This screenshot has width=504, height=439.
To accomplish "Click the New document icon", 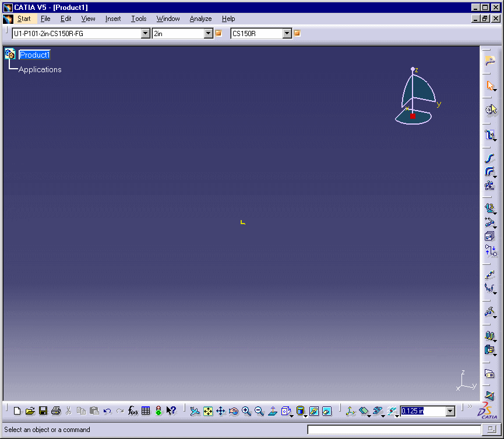I will pyautogui.click(x=17, y=411).
